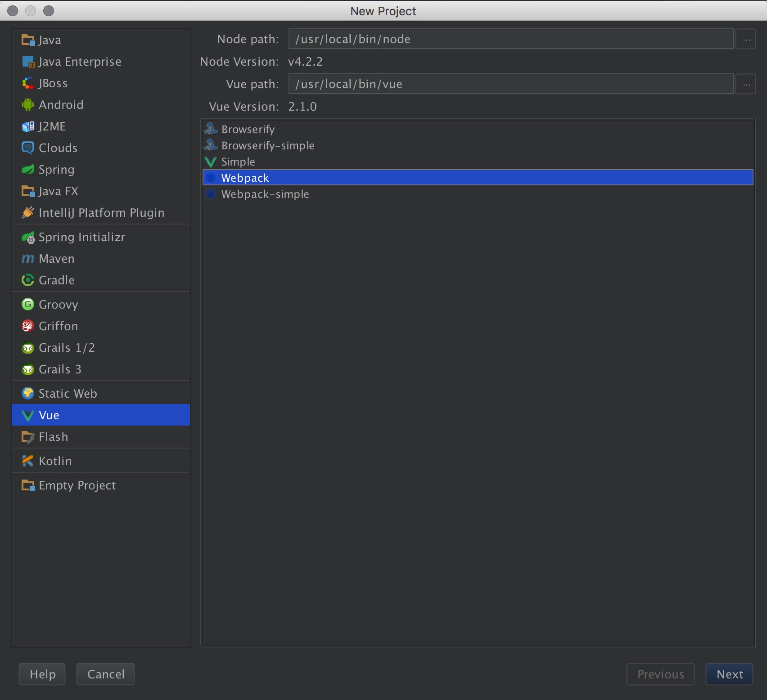Click the Empty Project folder icon

click(28, 485)
